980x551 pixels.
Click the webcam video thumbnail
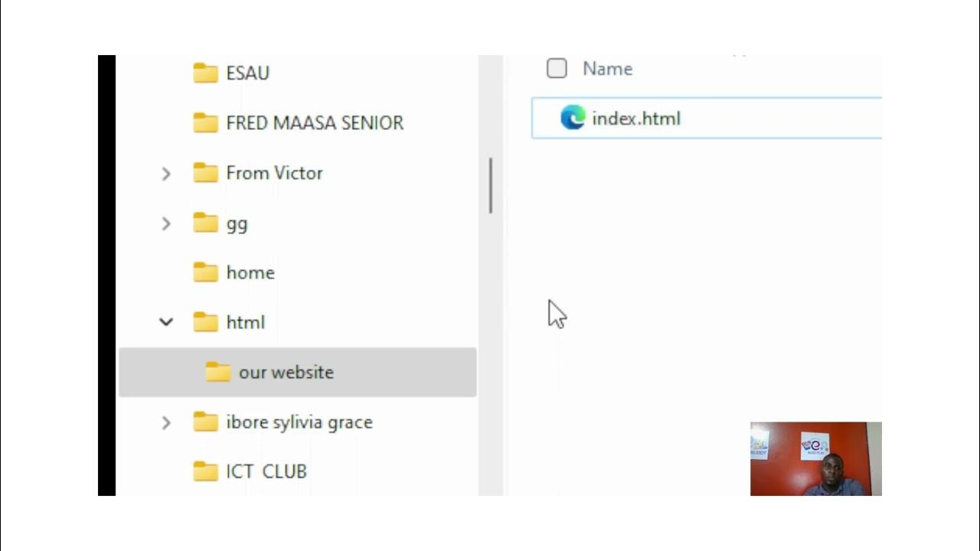pyautogui.click(x=816, y=458)
